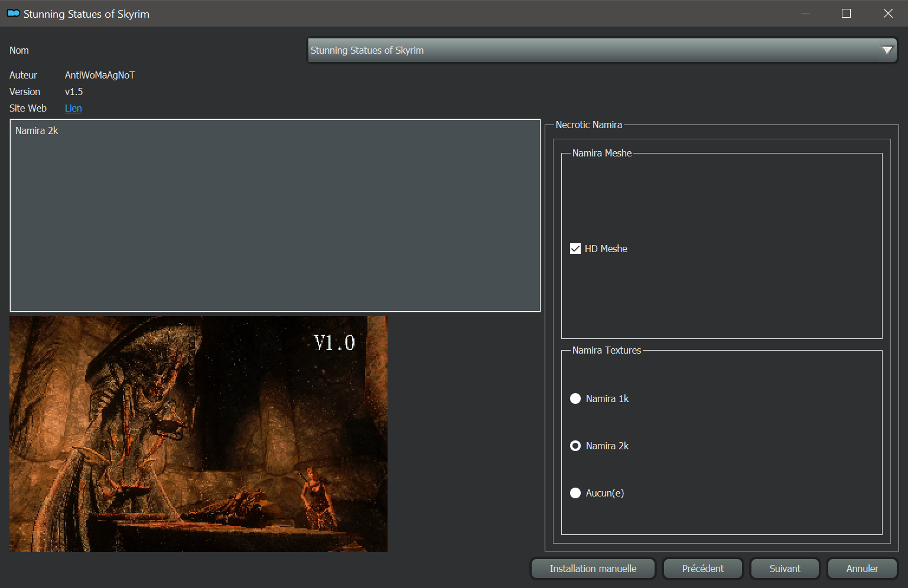Screen dimensions: 908x588
Task: Uncheck the HD Meshe checkbox
Action: click(575, 249)
